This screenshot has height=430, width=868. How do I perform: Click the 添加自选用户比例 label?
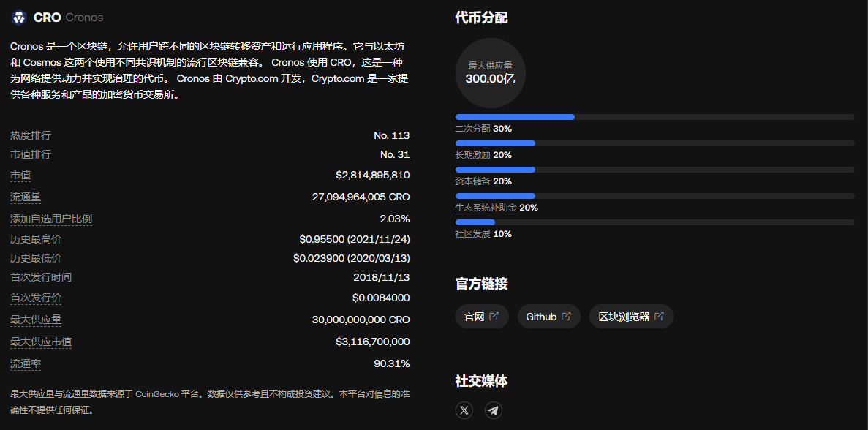click(51, 219)
